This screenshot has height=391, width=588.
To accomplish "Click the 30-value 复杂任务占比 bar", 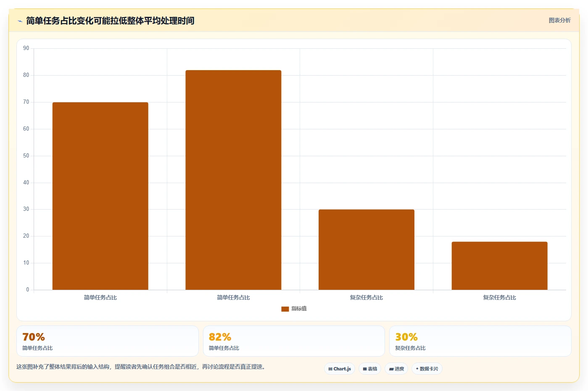I will pyautogui.click(x=367, y=249).
